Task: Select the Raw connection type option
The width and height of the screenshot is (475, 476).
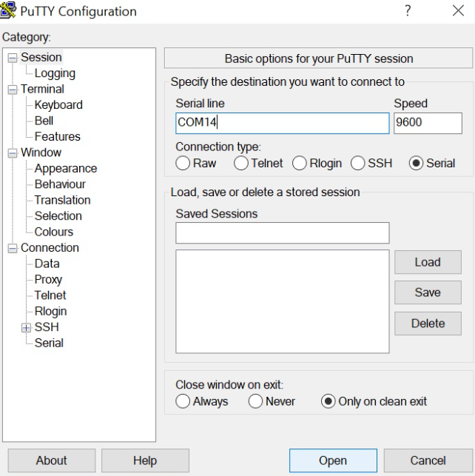Action: pos(183,163)
